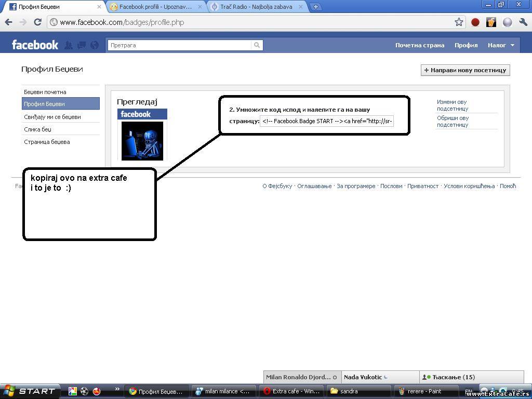Screen dimensions: 532x399
Task: Open Послови footer link
Action: coord(391,186)
